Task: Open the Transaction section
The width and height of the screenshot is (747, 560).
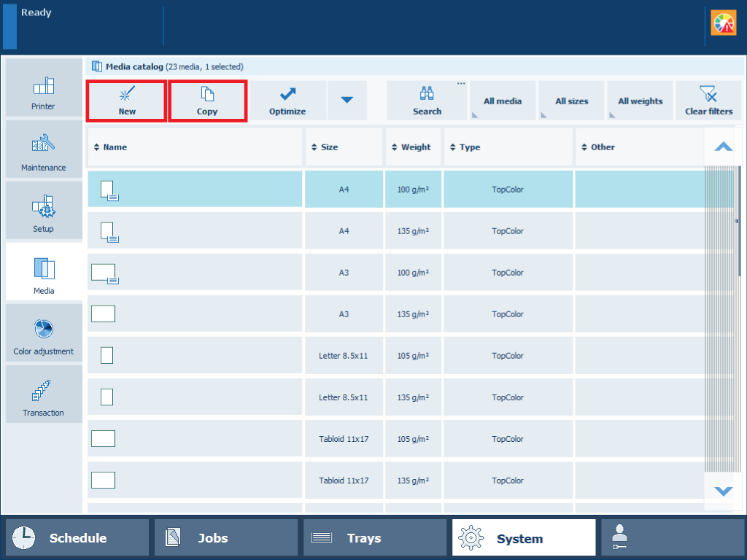Action: point(44,394)
